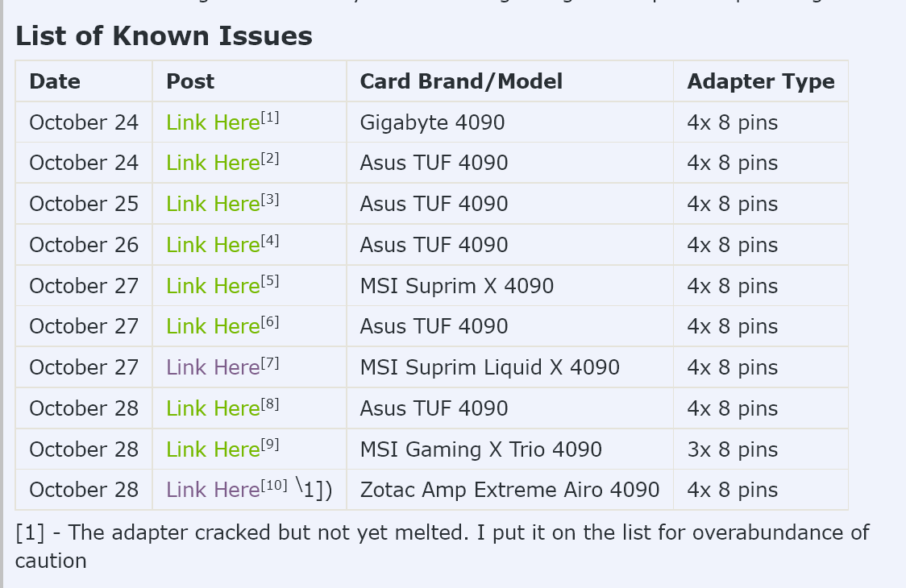906x588 pixels.
Task: Open Link Here post with footnote 8
Action: pyautogui.click(x=213, y=409)
